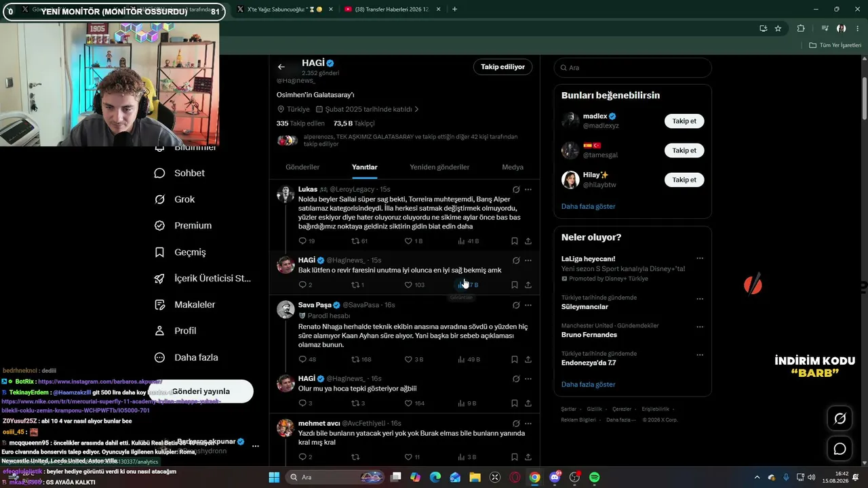The width and height of the screenshot is (868, 488).
Task: Like Sava Paşa's post
Action: pos(408,359)
